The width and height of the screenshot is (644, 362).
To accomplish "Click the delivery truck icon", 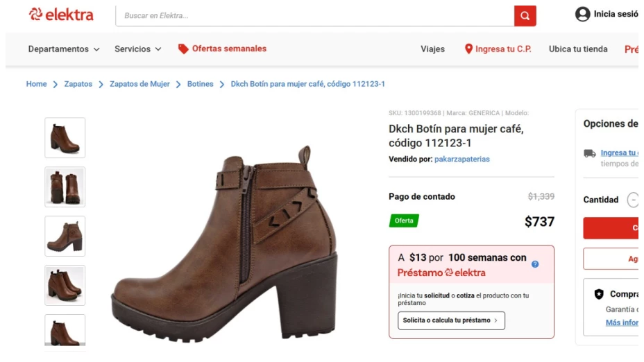I will tap(589, 153).
